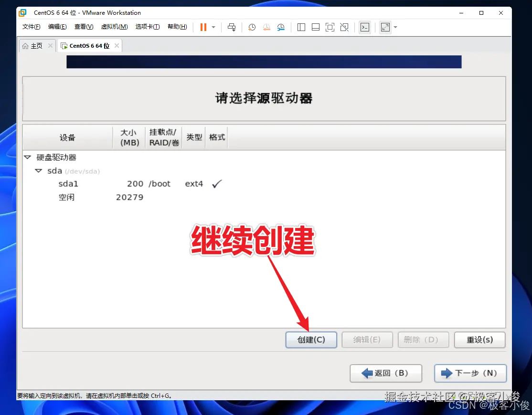The image size is (532, 415).
Task: Open the 虚拟机(M) menu
Action: (114, 27)
